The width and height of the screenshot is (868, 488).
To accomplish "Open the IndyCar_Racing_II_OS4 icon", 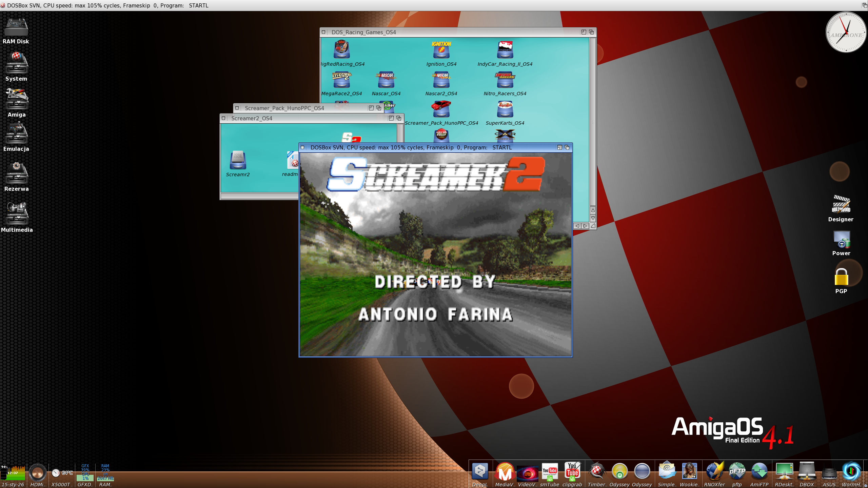I will [505, 50].
